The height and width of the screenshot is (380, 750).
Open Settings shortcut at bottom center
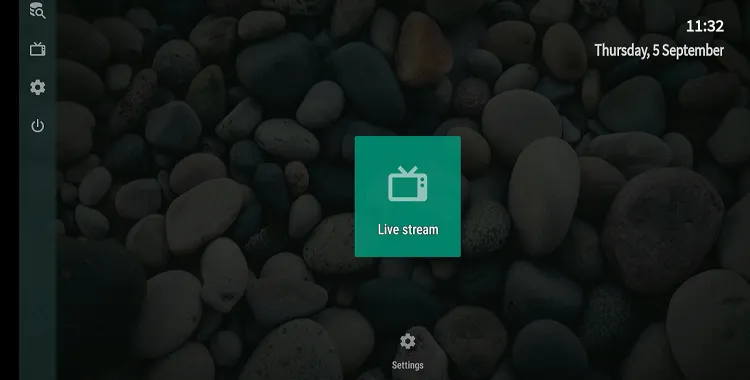pos(408,352)
